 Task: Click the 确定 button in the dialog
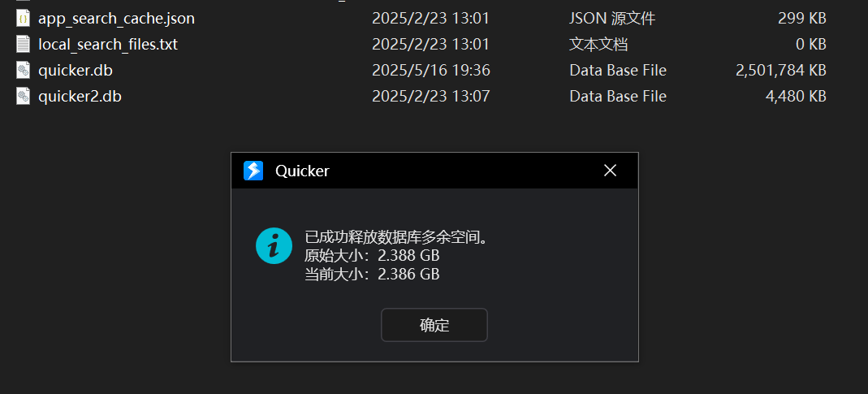pos(434,325)
